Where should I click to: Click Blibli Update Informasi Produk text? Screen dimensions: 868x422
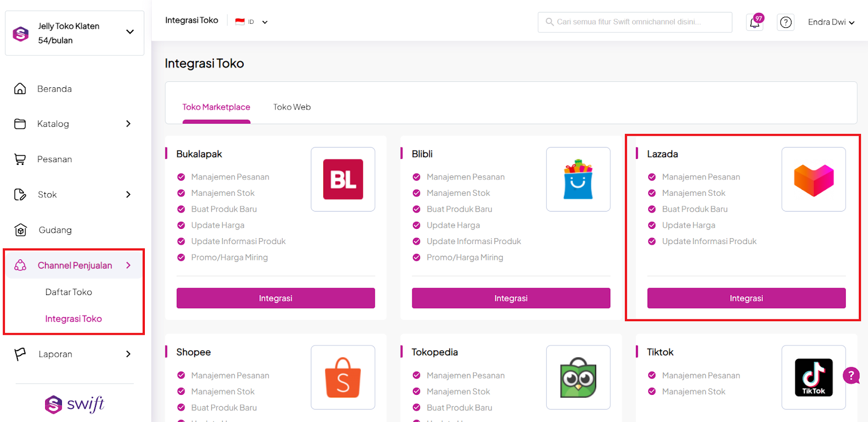[474, 241]
